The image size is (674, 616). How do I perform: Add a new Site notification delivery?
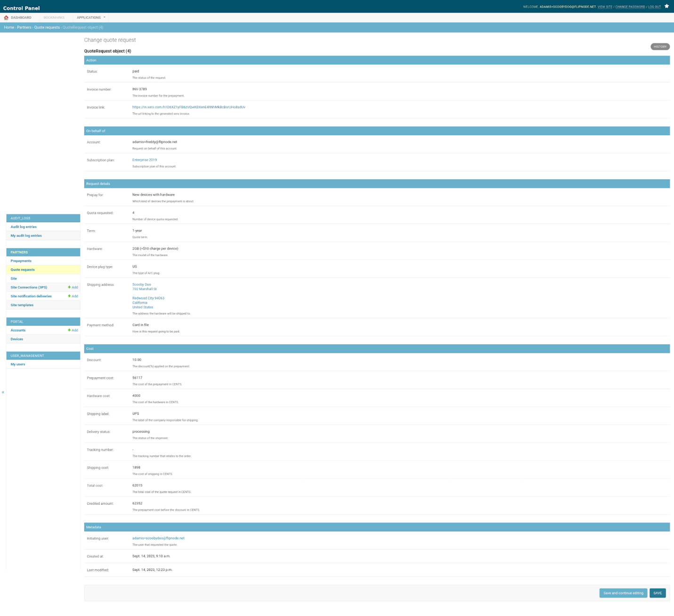[x=73, y=296]
